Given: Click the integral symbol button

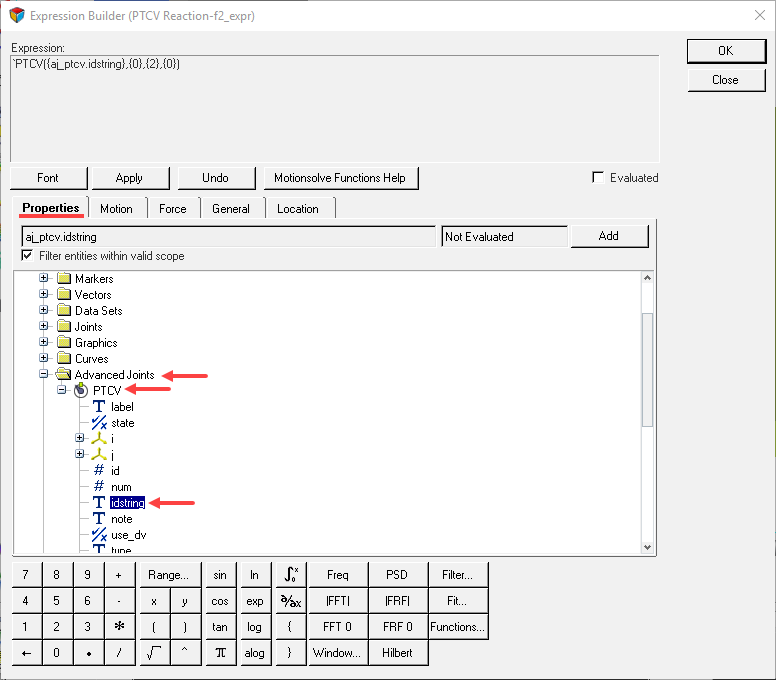Looking at the screenshot, I should point(290,575).
